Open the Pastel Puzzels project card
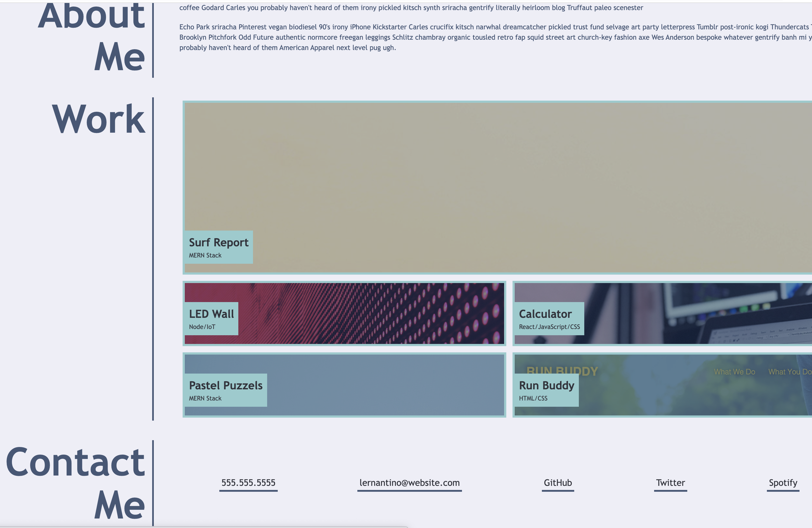The image size is (812, 528). [386, 385]
